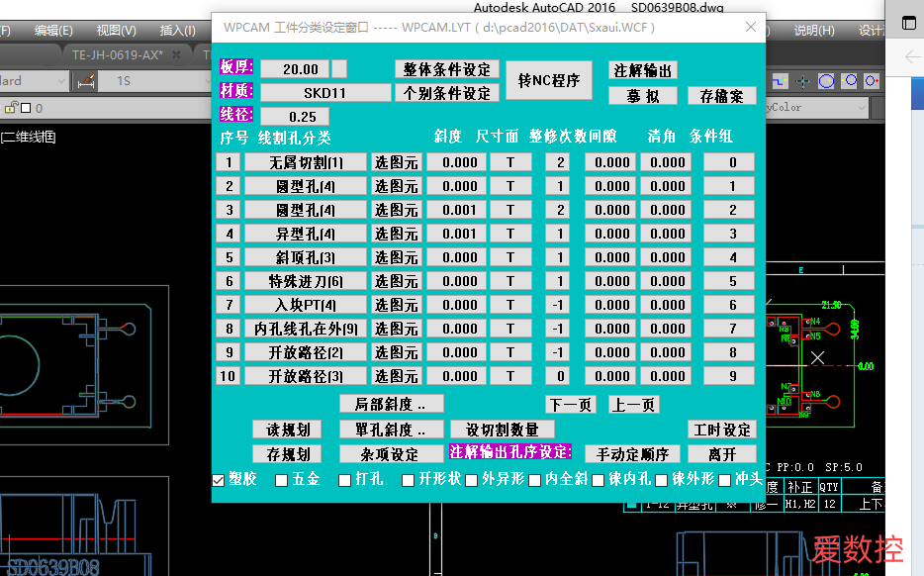Image resolution: width=924 pixels, height=576 pixels.
Task: Select the cyan crosshair point tool icon
Action: click(x=802, y=81)
